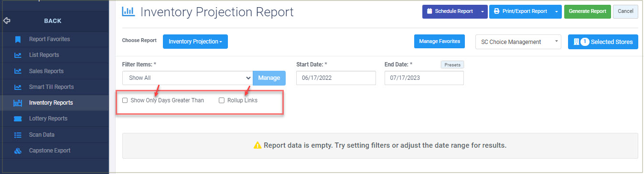
Task: Click the Start Date input field
Action: pyautogui.click(x=336, y=78)
